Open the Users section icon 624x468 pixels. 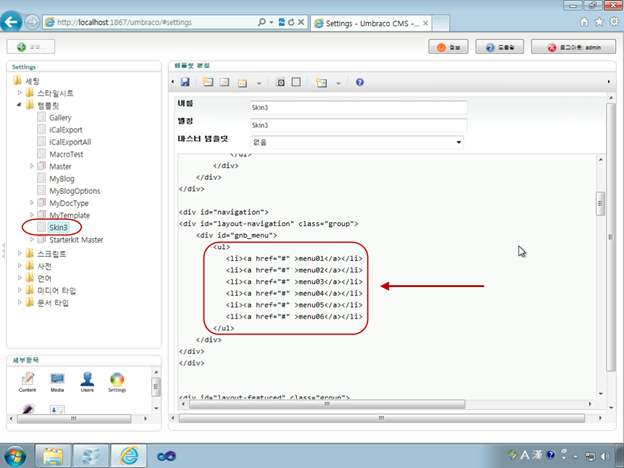pyautogui.click(x=87, y=382)
